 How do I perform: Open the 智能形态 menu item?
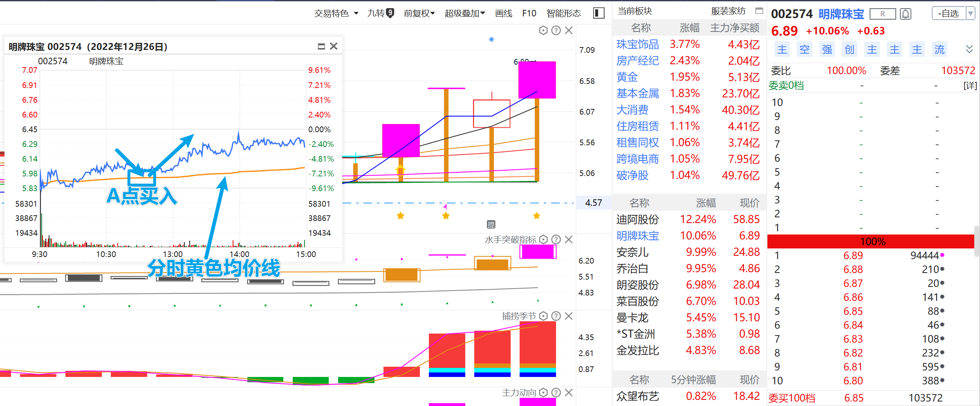[x=563, y=13]
